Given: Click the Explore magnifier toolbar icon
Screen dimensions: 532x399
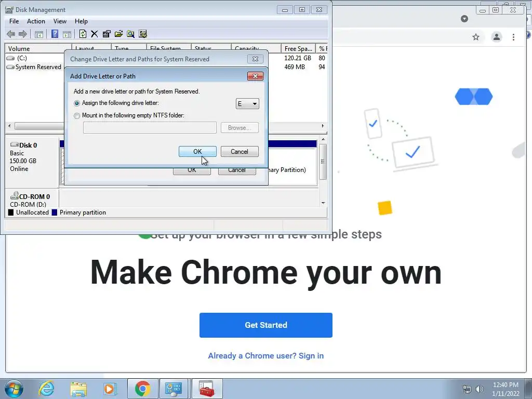Looking at the screenshot, I should click(130, 34).
